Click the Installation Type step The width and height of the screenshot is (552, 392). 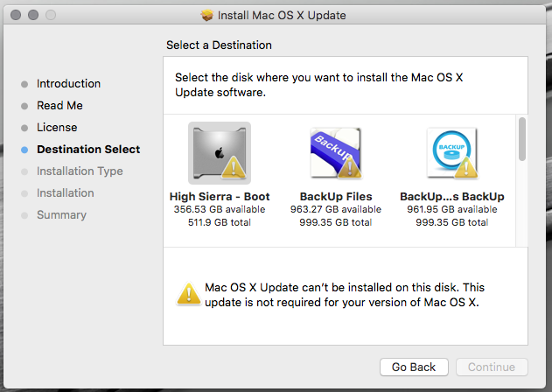(80, 171)
